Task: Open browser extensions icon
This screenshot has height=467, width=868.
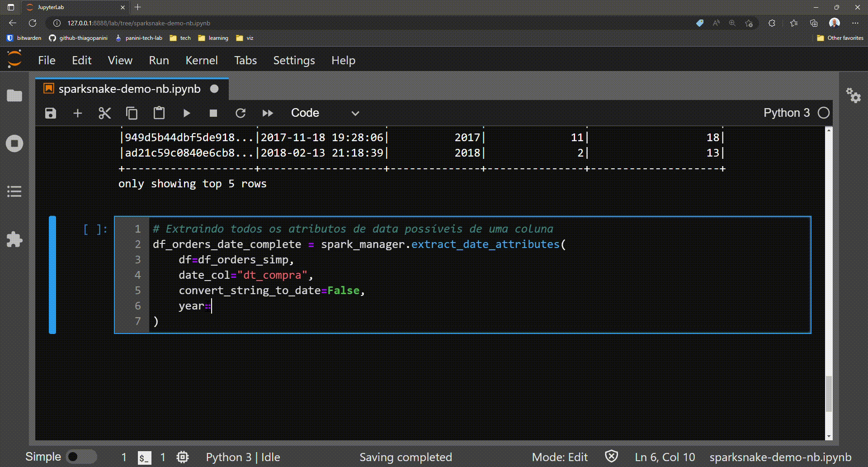Action: click(x=772, y=23)
